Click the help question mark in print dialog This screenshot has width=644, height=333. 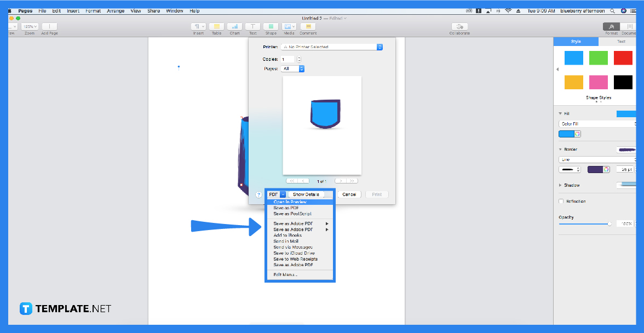(x=257, y=194)
